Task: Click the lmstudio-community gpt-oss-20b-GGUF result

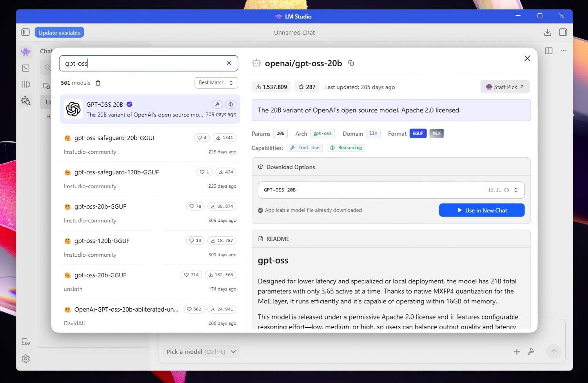Action: pyautogui.click(x=150, y=213)
